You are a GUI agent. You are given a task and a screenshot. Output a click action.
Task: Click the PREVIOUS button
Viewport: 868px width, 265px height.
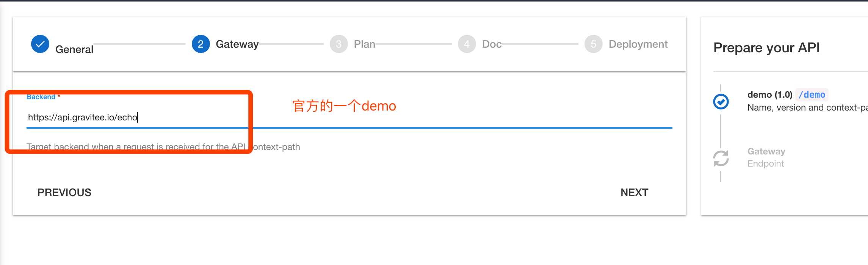(64, 192)
